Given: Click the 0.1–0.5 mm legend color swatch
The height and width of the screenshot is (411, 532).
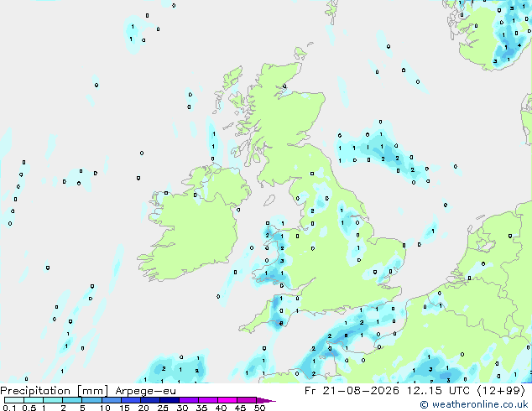Looking at the screenshot, I should tap(14, 400).
